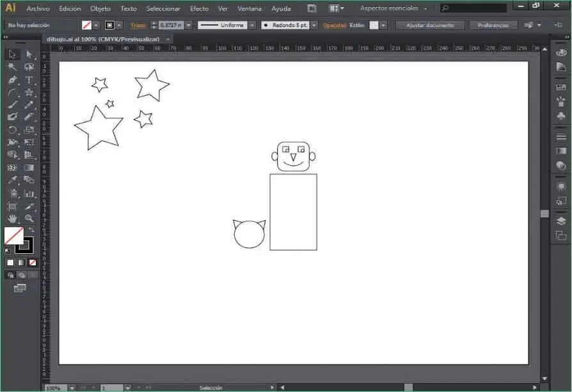Select the Magic Wand tool
572x392 pixels.
[x=12, y=67]
